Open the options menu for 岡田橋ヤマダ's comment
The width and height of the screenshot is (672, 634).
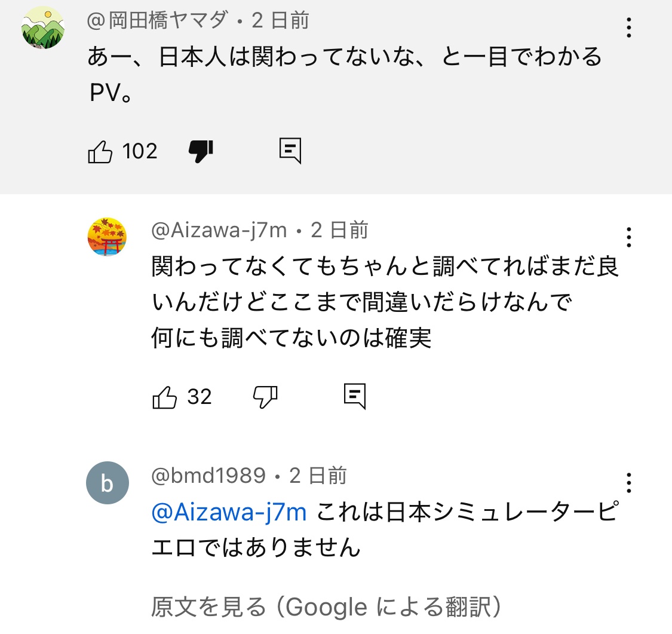(x=628, y=28)
